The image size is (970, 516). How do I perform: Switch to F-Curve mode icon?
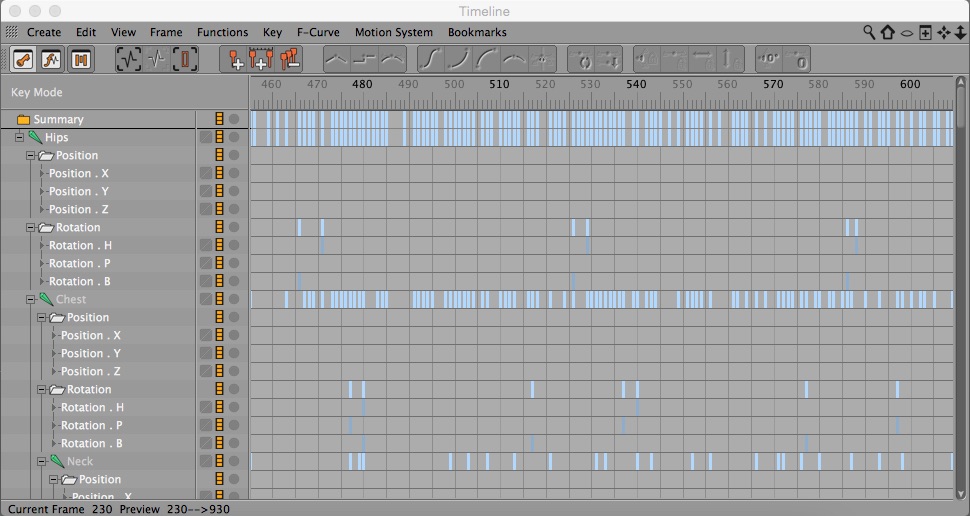(x=51, y=59)
